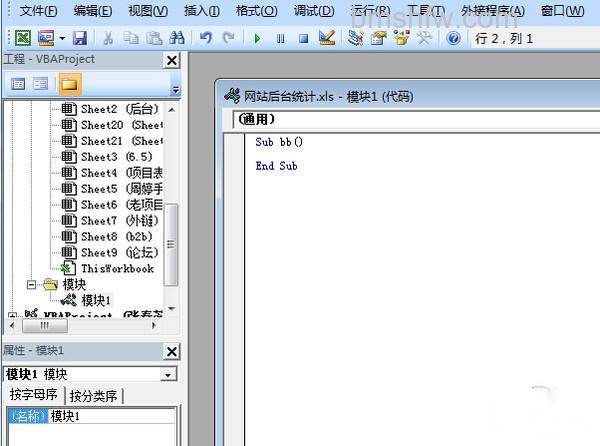This screenshot has width=600, height=446.
Task: Open the 调试(D) menu
Action: coord(314,11)
